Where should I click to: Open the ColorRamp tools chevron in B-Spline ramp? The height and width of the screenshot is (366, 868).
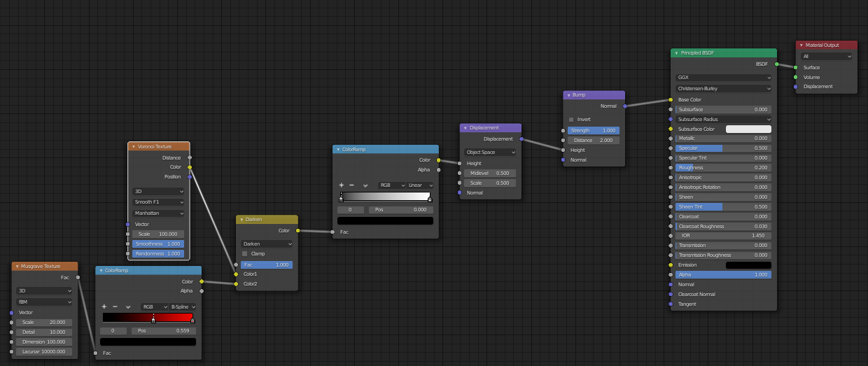pos(128,307)
